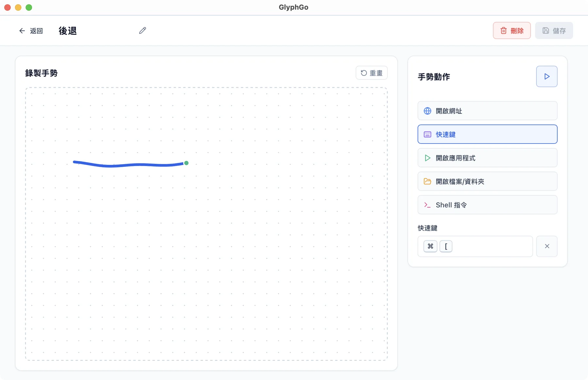The image size is (588, 380).
Task: Click the 快速鍵 field label above the input
Action: click(x=428, y=228)
